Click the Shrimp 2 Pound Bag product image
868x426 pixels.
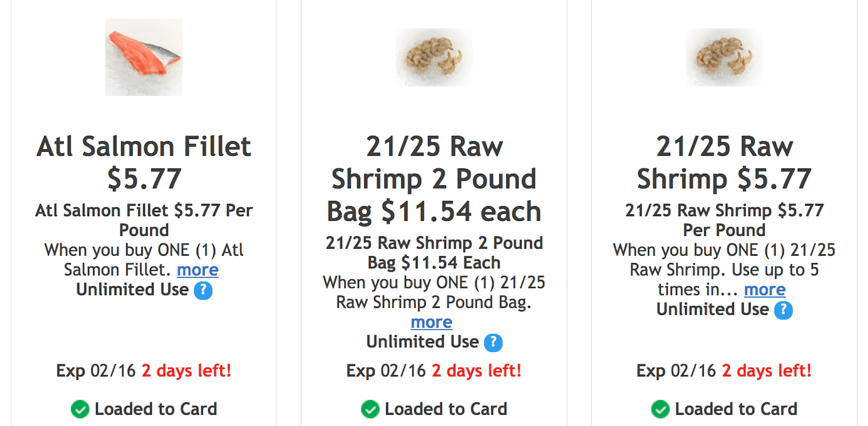pyautogui.click(x=434, y=57)
